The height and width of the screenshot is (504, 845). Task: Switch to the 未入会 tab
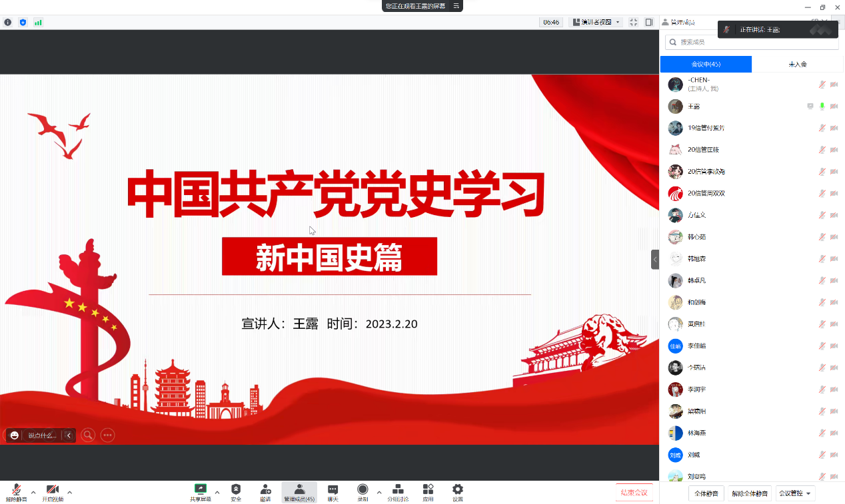click(798, 65)
